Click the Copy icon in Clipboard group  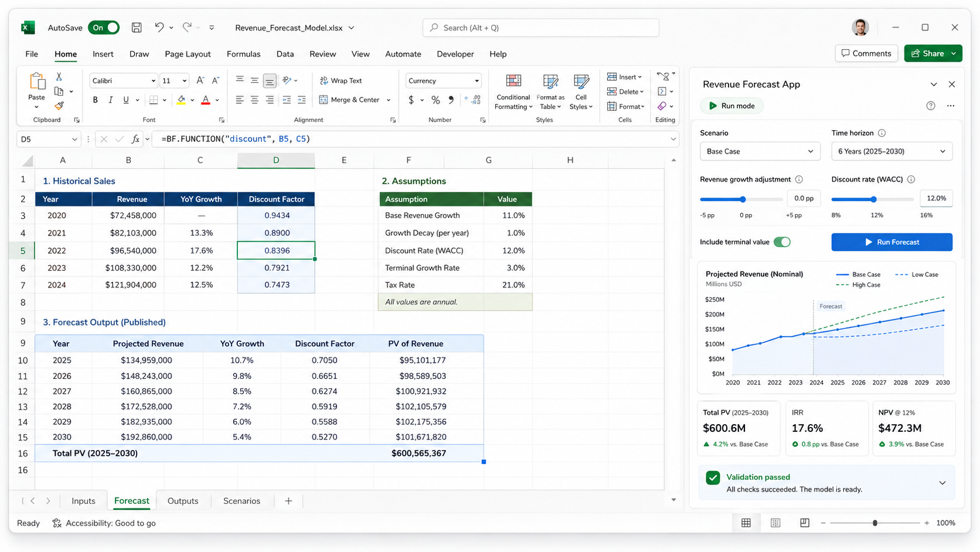[x=59, y=92]
